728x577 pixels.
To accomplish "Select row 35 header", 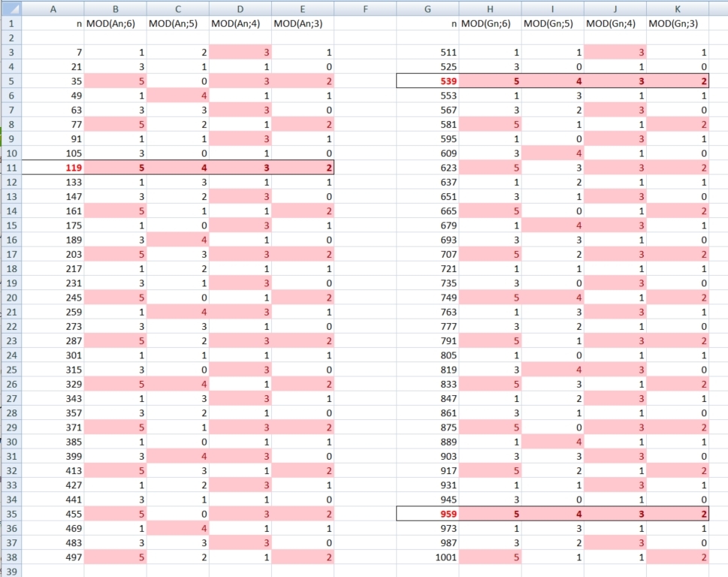I will 11,514.
